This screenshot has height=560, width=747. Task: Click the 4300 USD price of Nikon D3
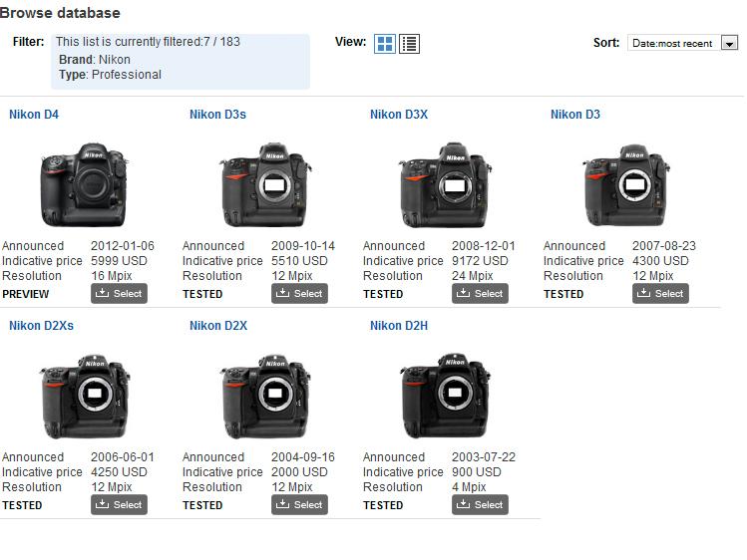660,261
